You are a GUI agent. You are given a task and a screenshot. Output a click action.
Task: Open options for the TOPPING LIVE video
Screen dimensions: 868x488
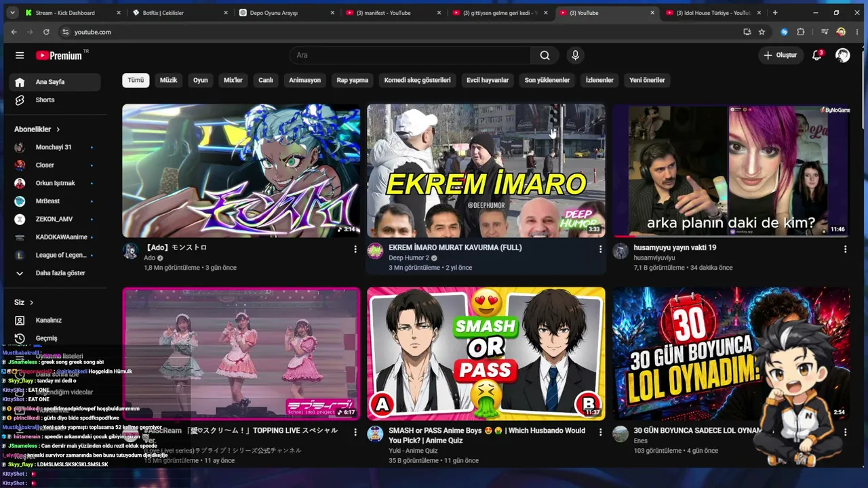pyautogui.click(x=355, y=432)
